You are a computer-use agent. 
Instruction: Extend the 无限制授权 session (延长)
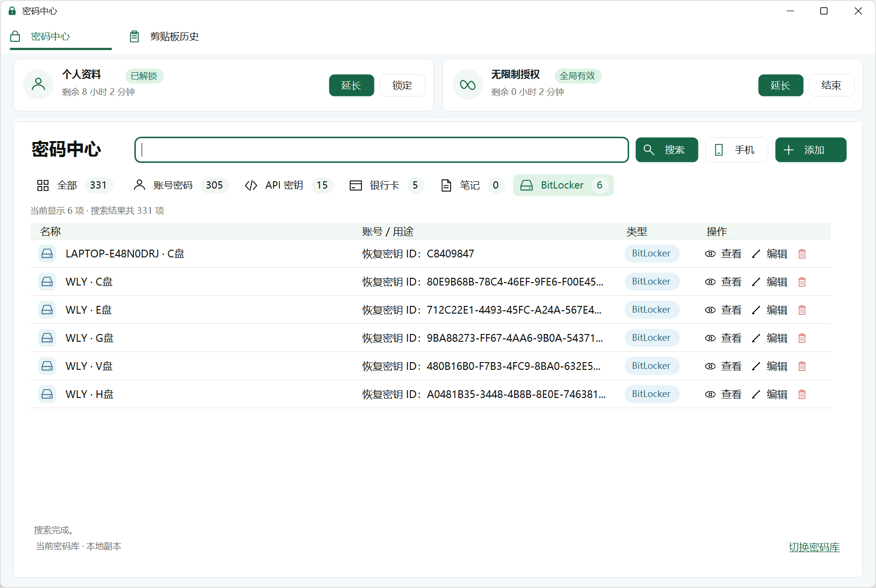tap(780, 85)
